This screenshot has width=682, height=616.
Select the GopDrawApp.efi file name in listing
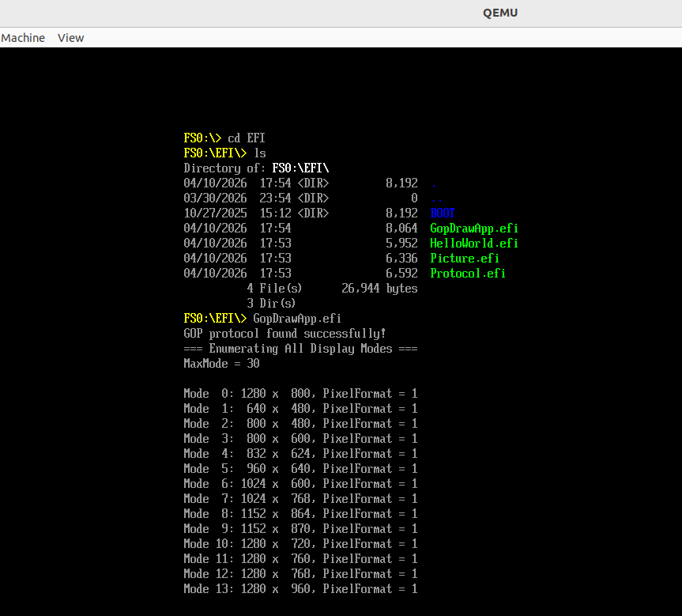click(474, 228)
